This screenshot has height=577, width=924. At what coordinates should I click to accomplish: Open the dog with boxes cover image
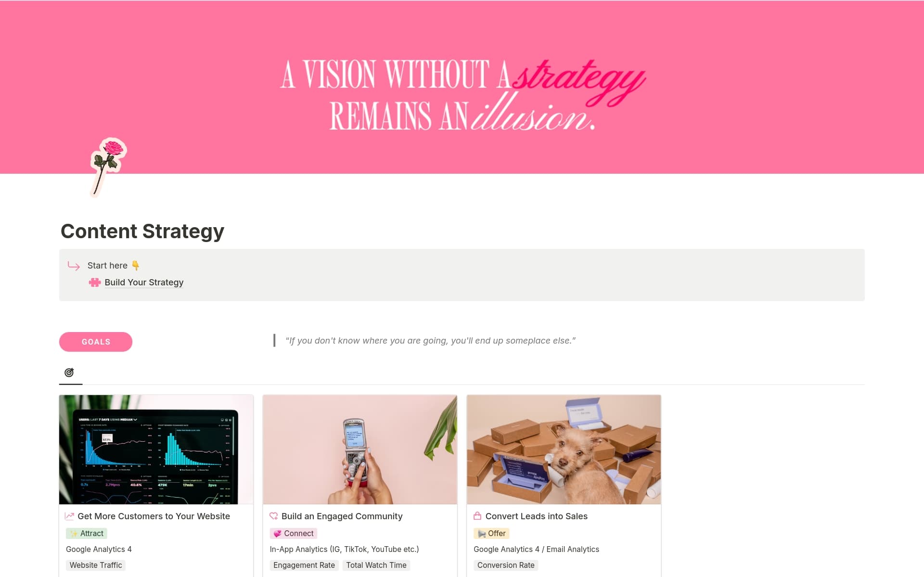click(564, 449)
